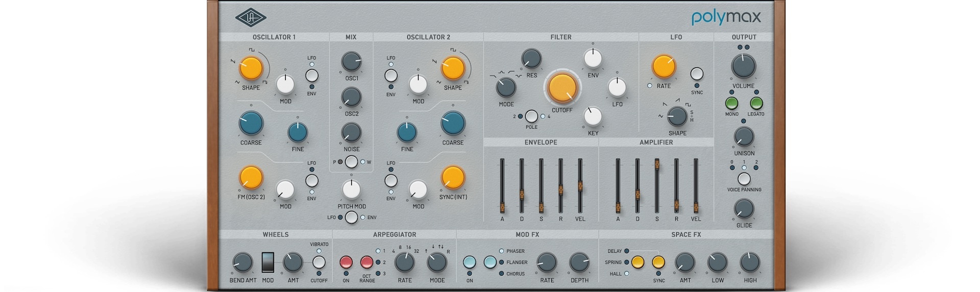
Task: Toggle the MOD FX ON button
Action: (x=470, y=262)
